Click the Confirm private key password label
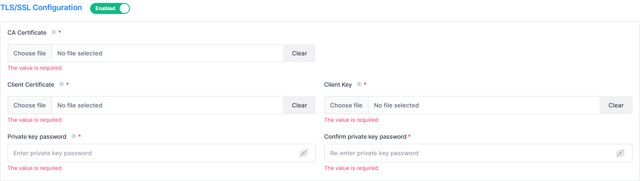 (366, 137)
